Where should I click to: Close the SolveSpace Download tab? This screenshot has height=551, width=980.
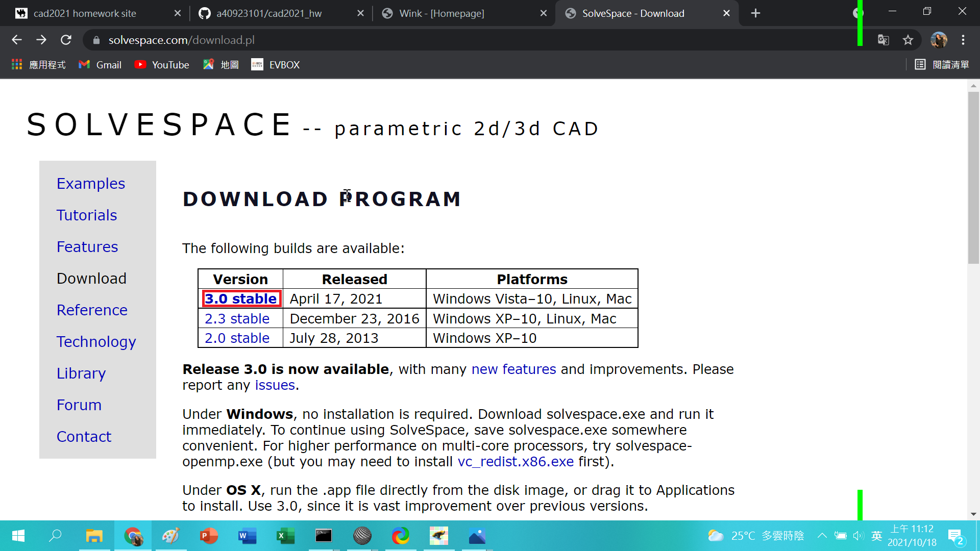point(726,13)
